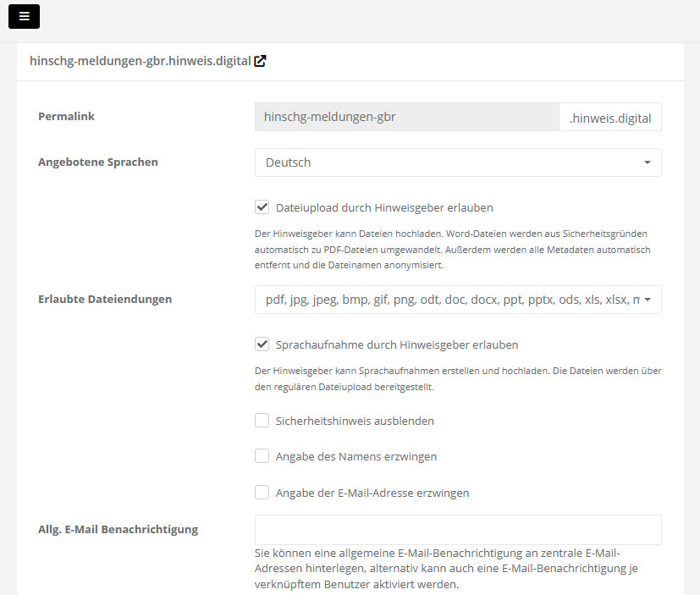Check Angabe der E-Mail-Adresse erzwingen
700x595 pixels.
point(262,493)
